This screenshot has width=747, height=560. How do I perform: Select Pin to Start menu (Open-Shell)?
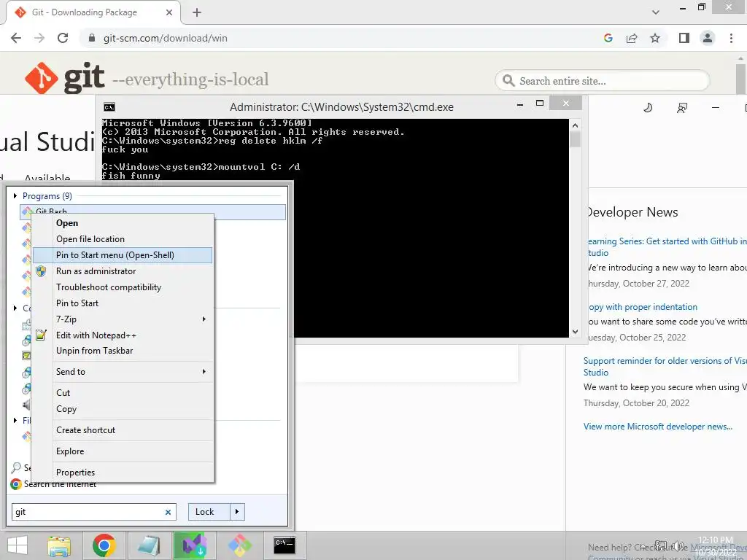click(x=123, y=255)
